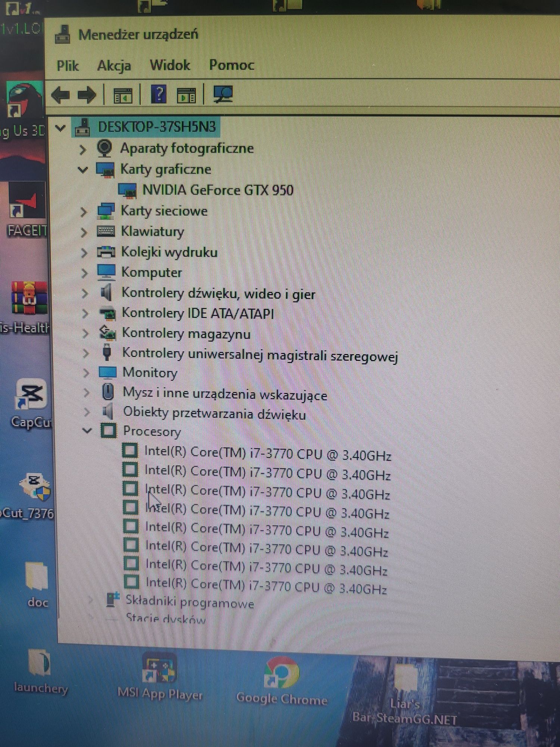Select the Składniki programowe label
The image size is (560, 747).
(x=190, y=602)
